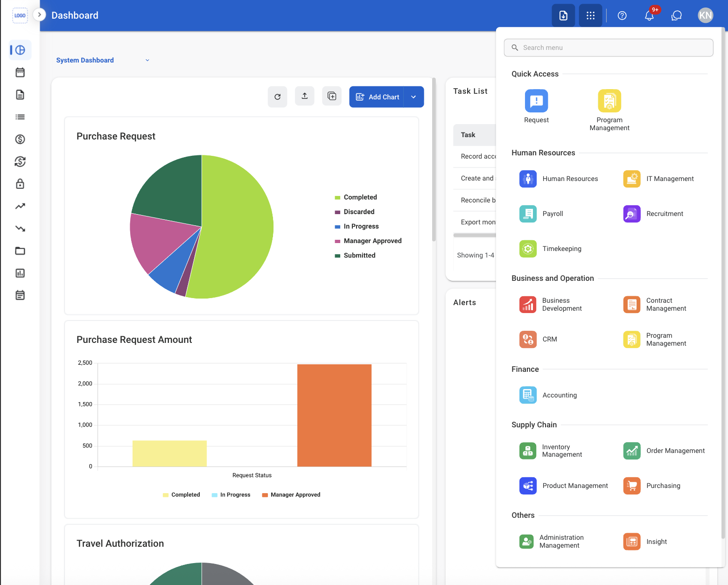This screenshot has width=728, height=585.
Task: Open Purchasing module
Action: point(652,486)
